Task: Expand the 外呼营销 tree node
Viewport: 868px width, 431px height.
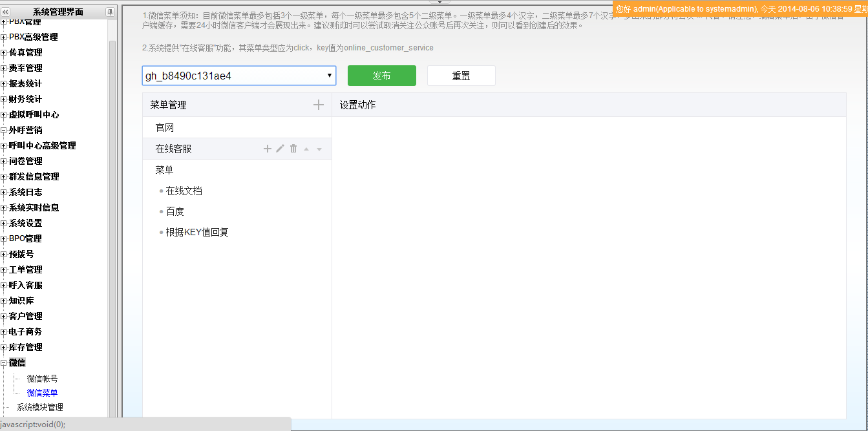Action: (x=4, y=130)
